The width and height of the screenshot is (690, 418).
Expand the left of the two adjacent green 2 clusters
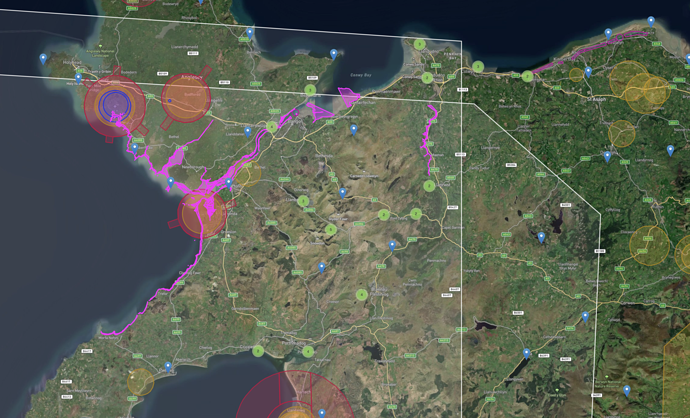click(x=384, y=215)
